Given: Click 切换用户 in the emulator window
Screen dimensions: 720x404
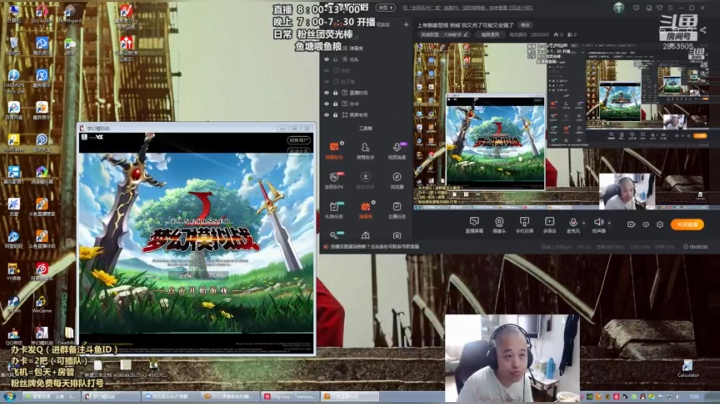Looking at the screenshot, I should (298, 140).
